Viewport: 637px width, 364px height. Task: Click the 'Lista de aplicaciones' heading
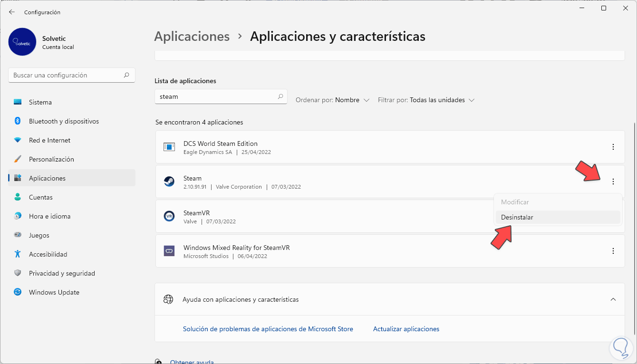click(x=185, y=81)
